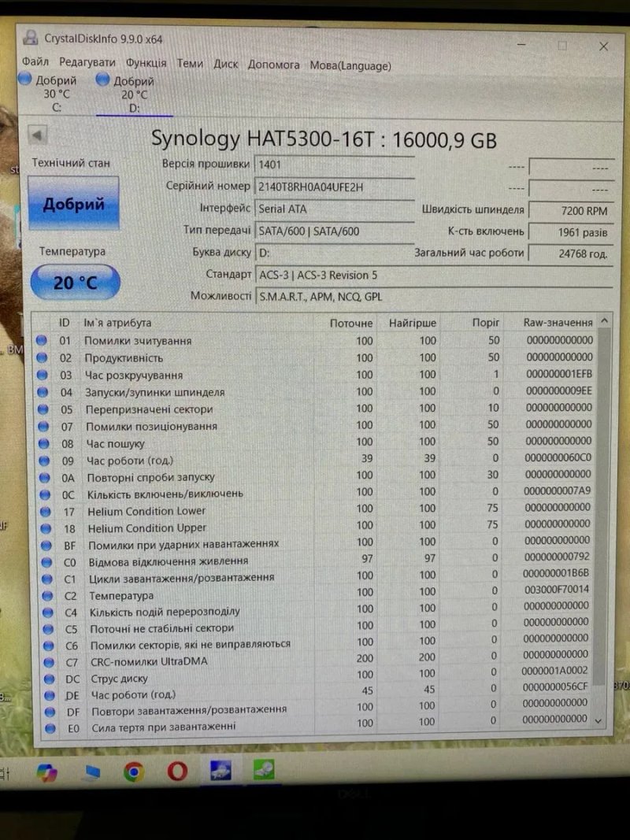Click status dot for 03 Час розкручування

point(43,375)
